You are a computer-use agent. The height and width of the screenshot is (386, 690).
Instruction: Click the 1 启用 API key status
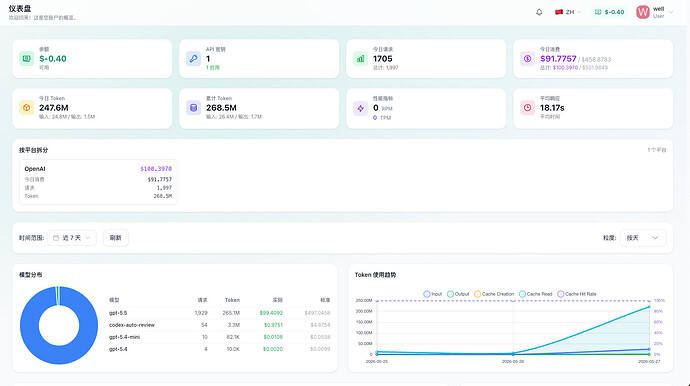[213, 68]
